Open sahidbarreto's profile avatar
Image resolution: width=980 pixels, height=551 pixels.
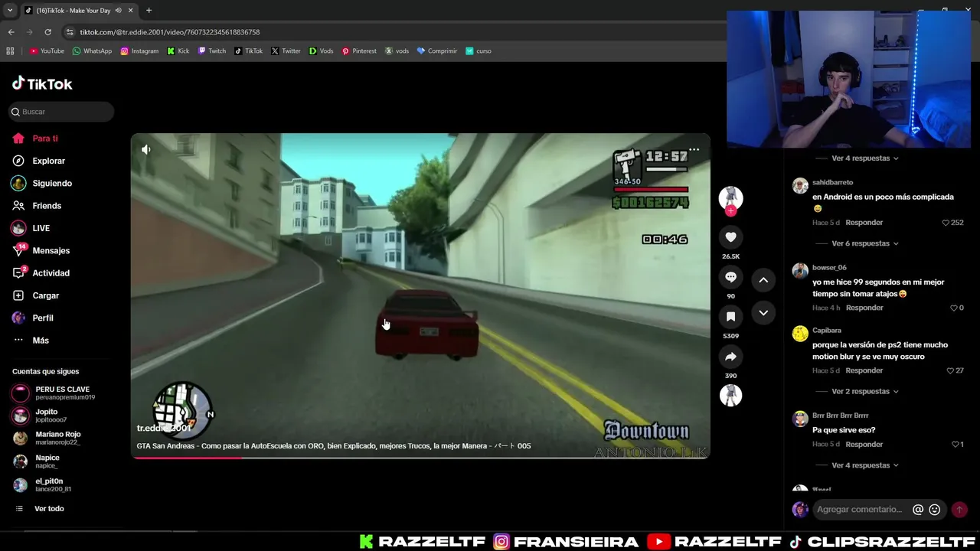pyautogui.click(x=800, y=186)
